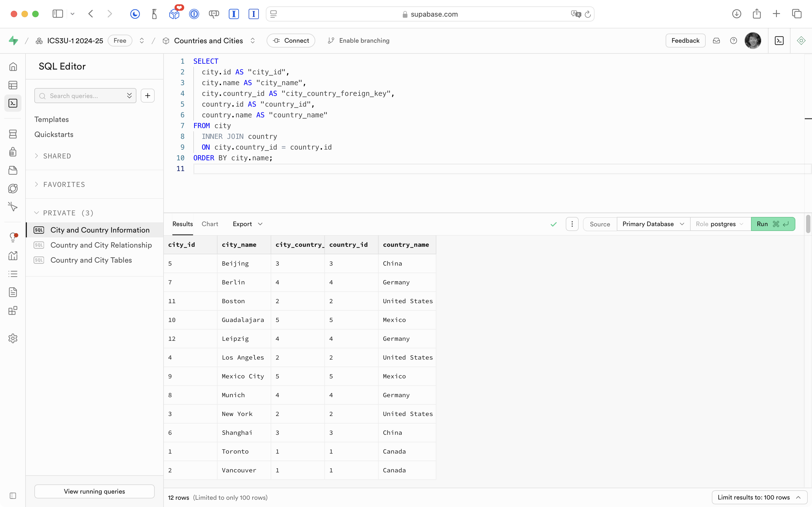Open the Database icon in sidebar
The image size is (812, 507).
13,134
